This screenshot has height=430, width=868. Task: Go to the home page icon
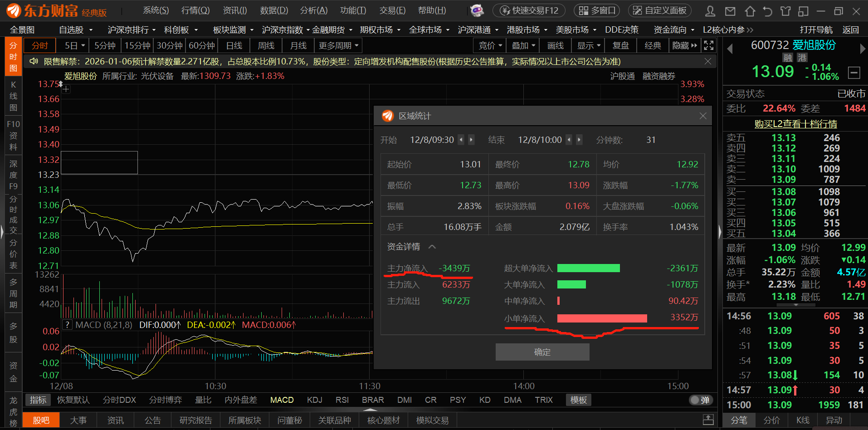point(750,11)
